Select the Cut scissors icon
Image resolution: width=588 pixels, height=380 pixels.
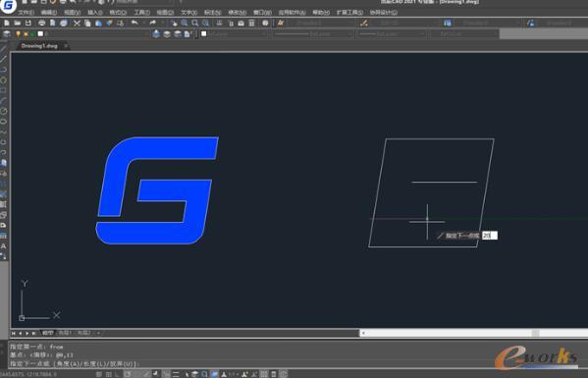[x=77, y=24]
